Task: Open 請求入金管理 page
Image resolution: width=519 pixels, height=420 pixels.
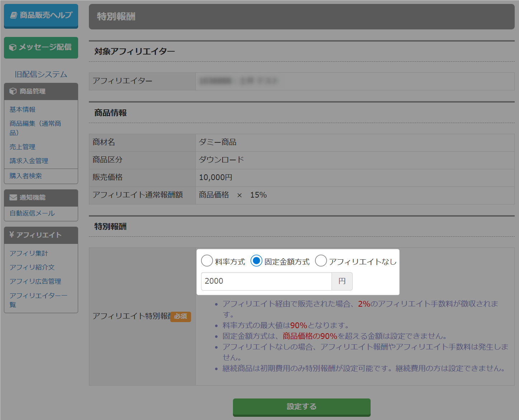Action: (29, 161)
